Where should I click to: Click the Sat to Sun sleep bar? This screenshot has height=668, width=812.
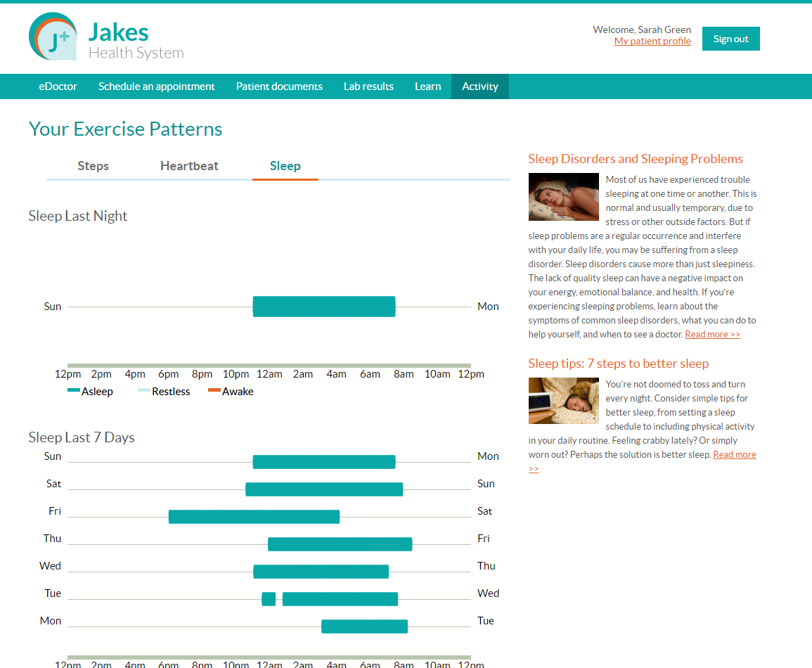tap(324, 489)
